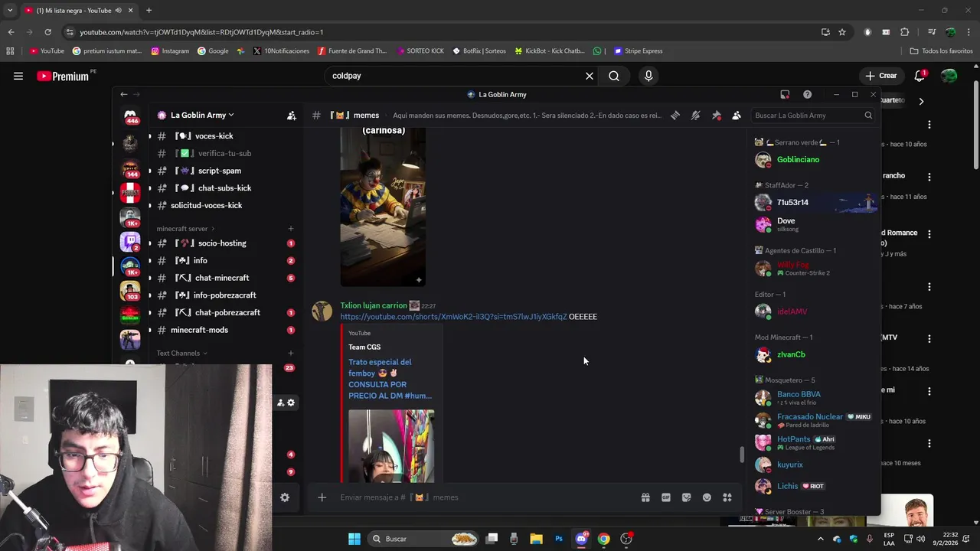This screenshot has width=980, height=551.
Task: Click YouTube search magnifier button
Action: coord(614,76)
